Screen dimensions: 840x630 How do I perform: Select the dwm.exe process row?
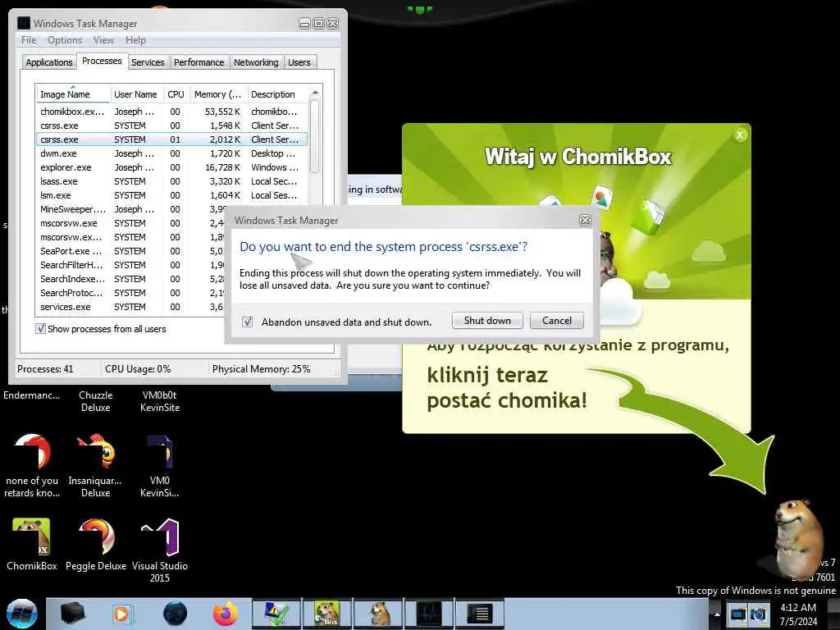pos(171,153)
